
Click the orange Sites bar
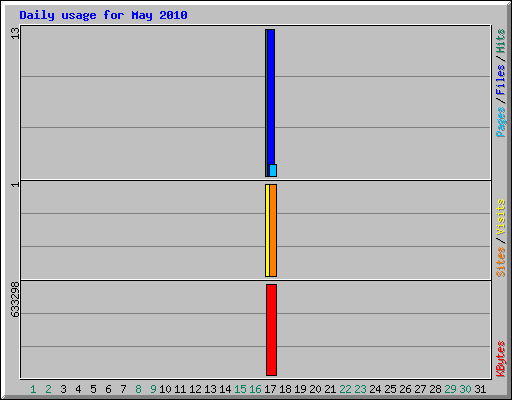click(x=273, y=230)
